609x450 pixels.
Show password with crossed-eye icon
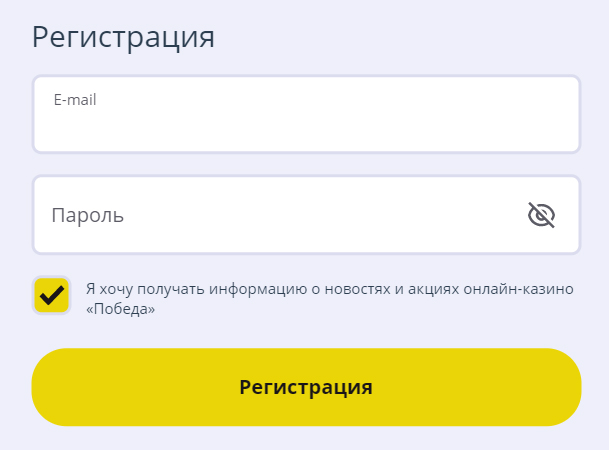pyautogui.click(x=541, y=215)
